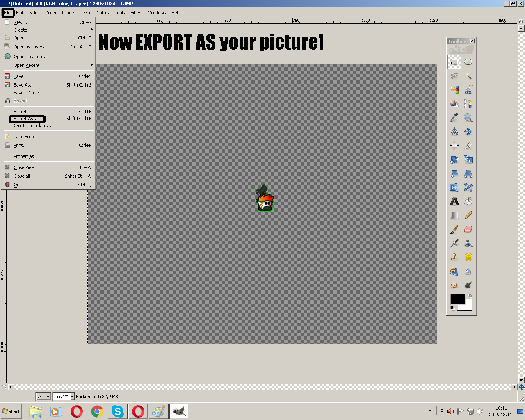
Task: Choose the Pencil tool
Action: pos(468,215)
